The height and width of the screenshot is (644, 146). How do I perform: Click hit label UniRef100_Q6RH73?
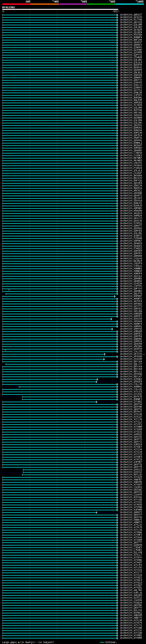pos(131,512)
